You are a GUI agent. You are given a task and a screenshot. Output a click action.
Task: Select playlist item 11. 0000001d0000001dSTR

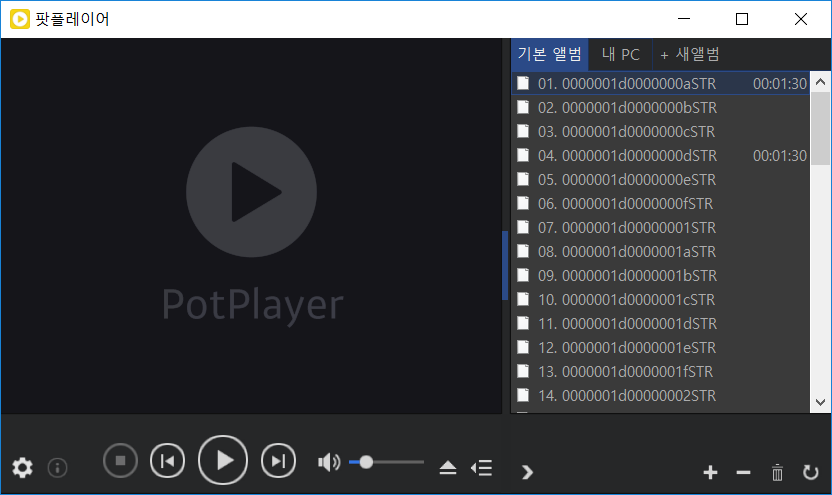click(661, 323)
